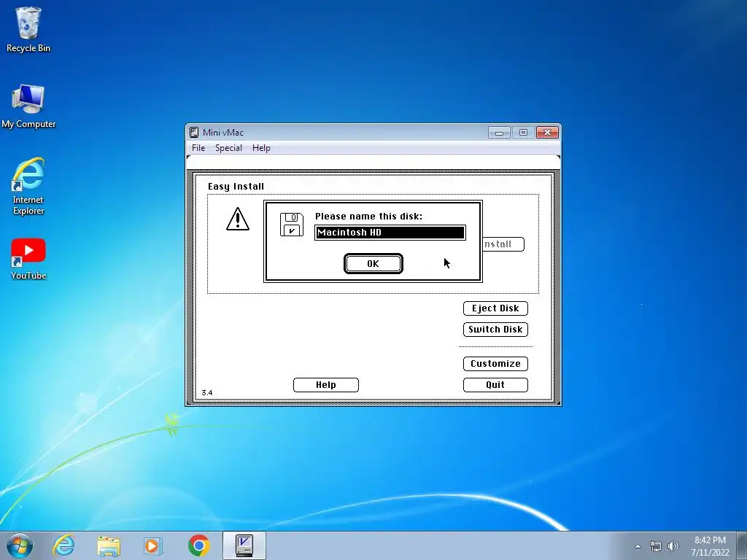Click the volume speaker tray icon
747x560 pixels.
(x=673, y=546)
